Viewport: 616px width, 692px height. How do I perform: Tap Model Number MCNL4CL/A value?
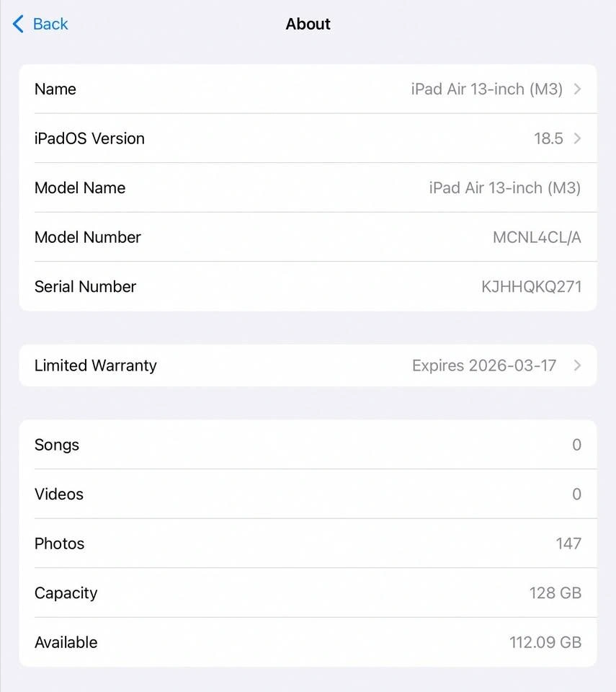(x=537, y=237)
